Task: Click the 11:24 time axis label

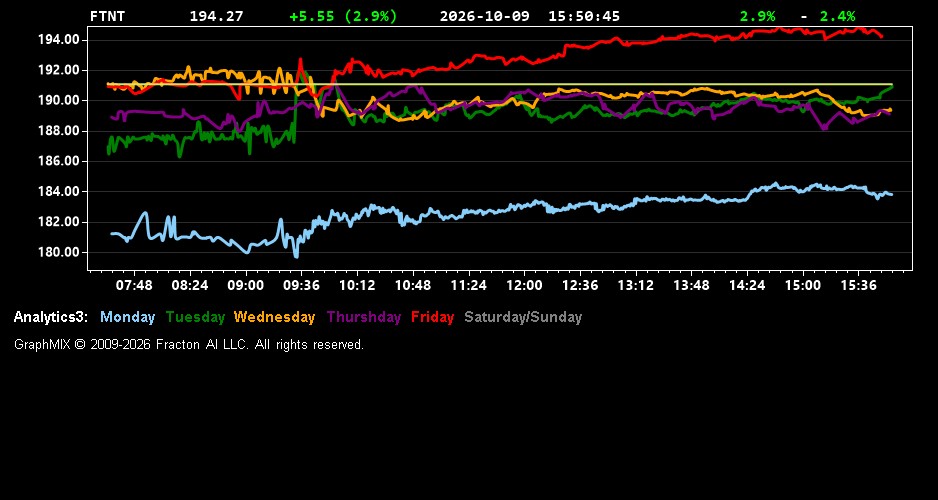Action: click(x=468, y=285)
